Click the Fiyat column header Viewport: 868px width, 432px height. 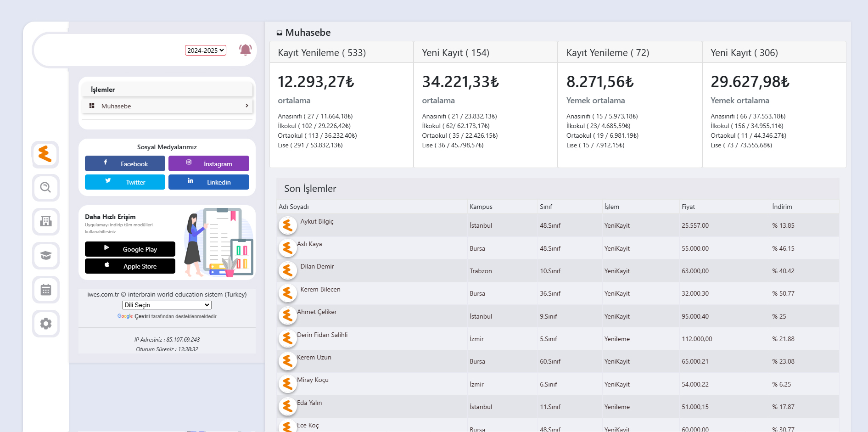[688, 207]
